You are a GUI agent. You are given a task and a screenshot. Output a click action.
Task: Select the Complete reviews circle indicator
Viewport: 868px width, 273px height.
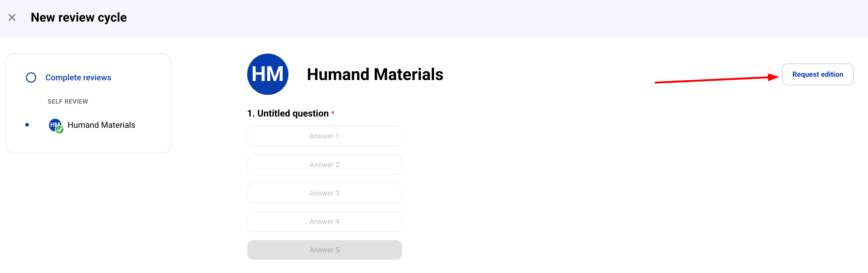[31, 77]
